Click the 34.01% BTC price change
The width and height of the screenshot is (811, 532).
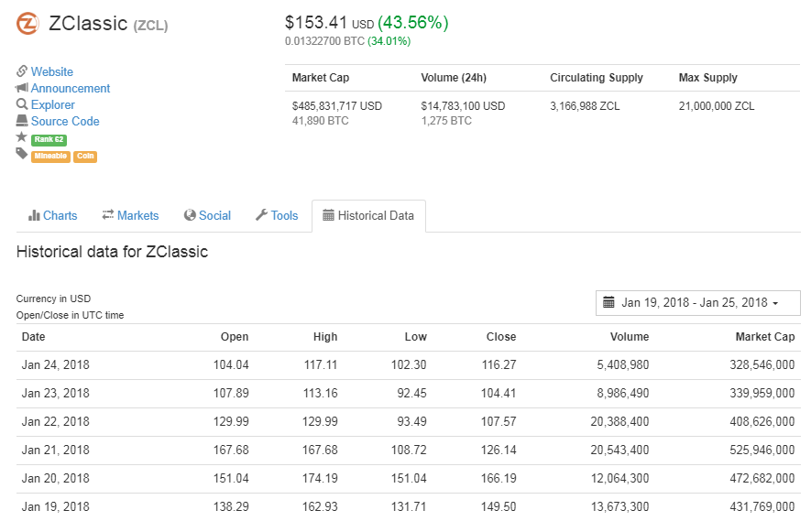coord(389,41)
